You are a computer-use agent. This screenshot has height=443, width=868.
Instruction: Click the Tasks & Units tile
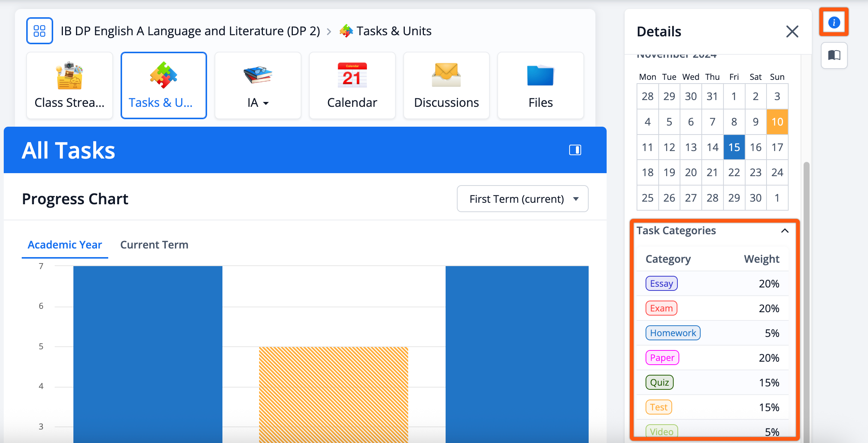pyautogui.click(x=164, y=85)
